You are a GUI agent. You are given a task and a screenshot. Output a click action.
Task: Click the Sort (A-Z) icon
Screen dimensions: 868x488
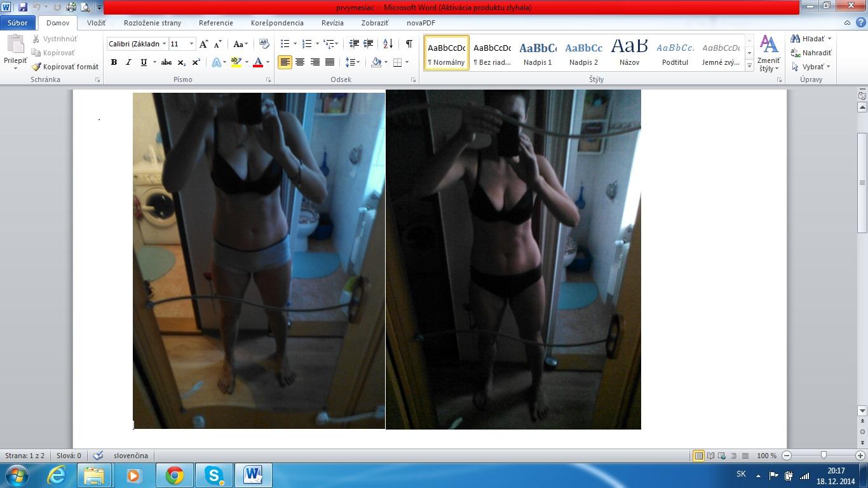pyautogui.click(x=388, y=44)
